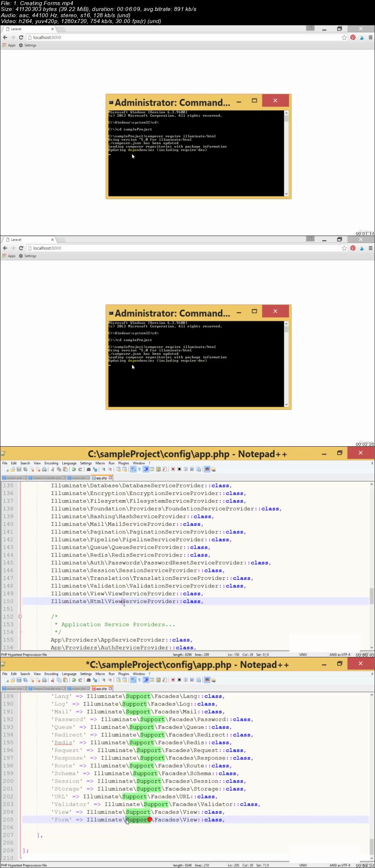
Task: Click 'Application Service Providers...' comment line
Action: coord(118,624)
